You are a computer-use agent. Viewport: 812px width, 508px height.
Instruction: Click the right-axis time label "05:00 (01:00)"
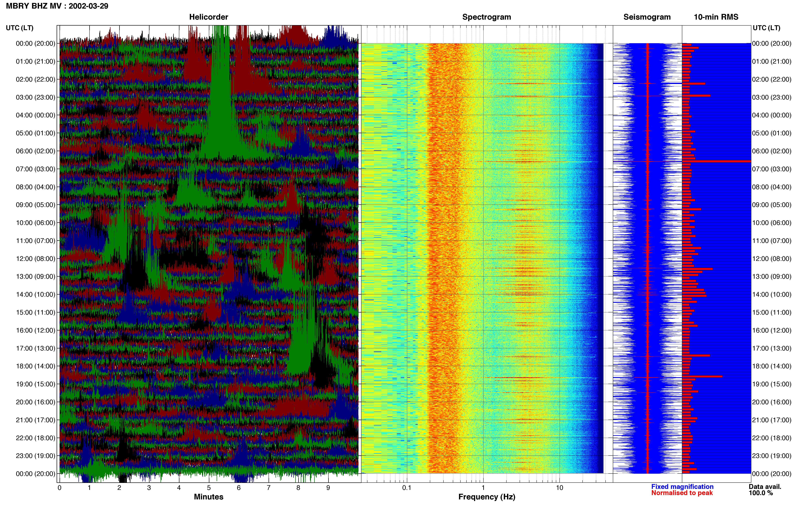coord(772,133)
